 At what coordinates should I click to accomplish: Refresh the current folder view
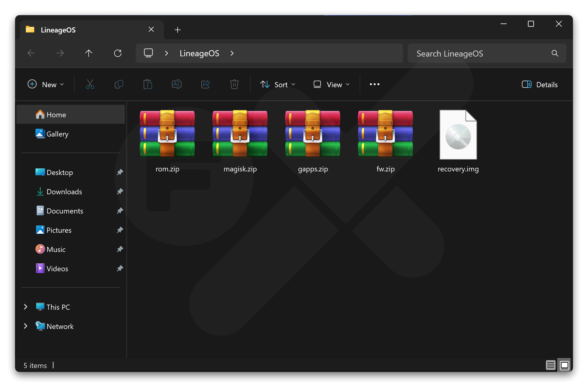coord(117,54)
